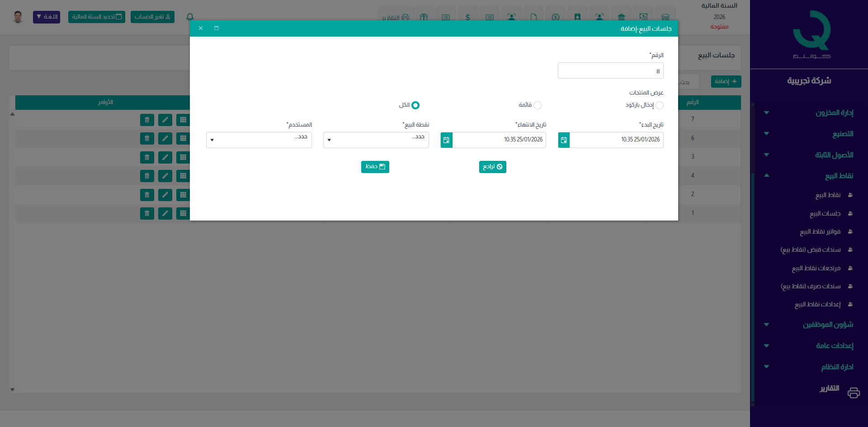Select the الكل radio option
868x427 pixels.
pos(415,105)
